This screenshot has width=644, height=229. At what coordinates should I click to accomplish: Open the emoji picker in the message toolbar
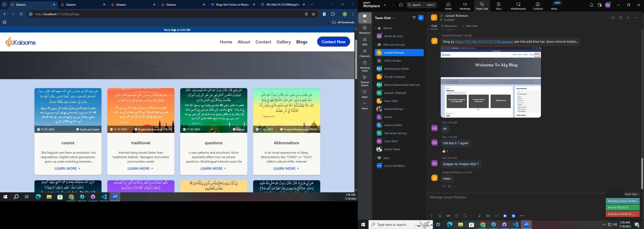440,216
